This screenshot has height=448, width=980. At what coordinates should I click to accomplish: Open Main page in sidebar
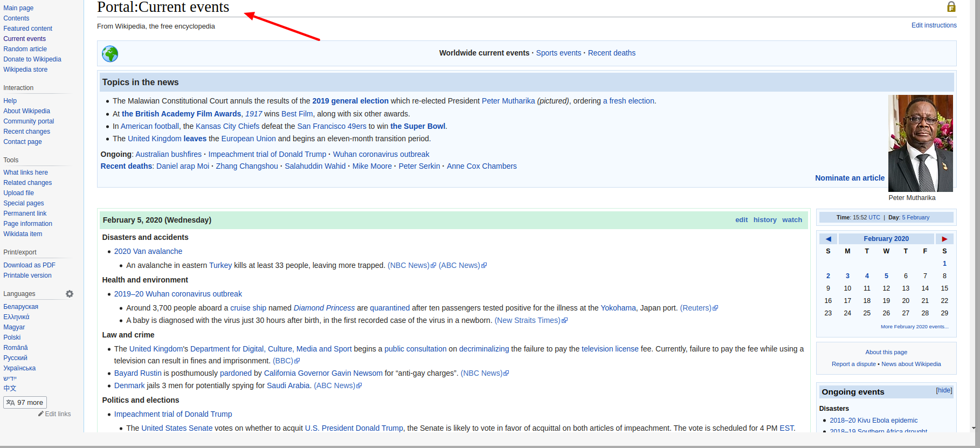[x=18, y=8]
